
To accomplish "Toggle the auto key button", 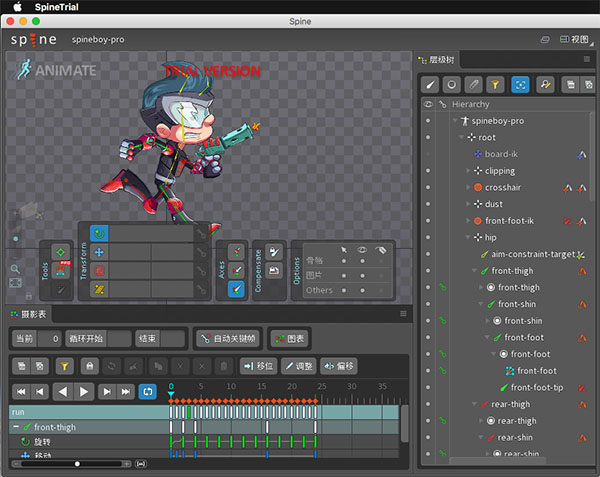I will coord(228,339).
